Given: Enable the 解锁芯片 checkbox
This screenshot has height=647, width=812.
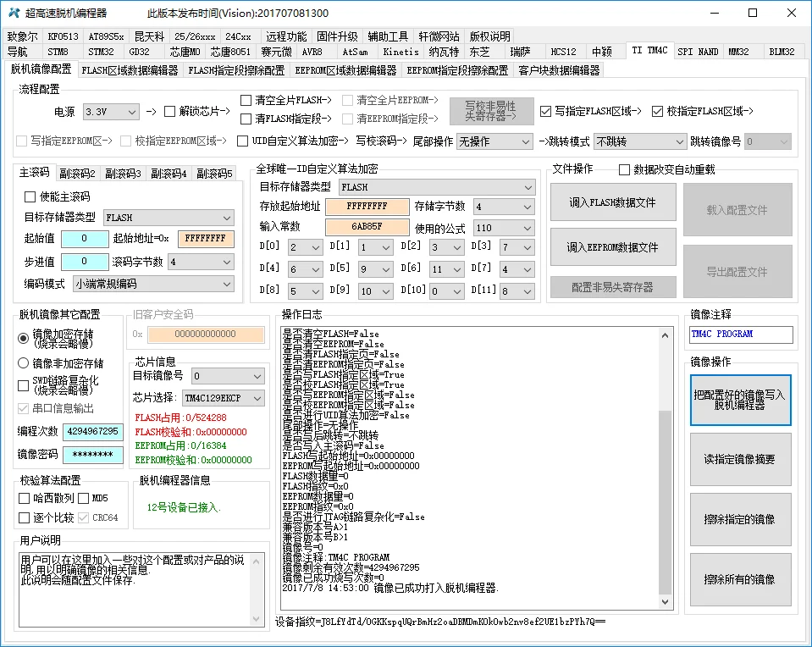Looking at the screenshot, I should coord(169,112).
